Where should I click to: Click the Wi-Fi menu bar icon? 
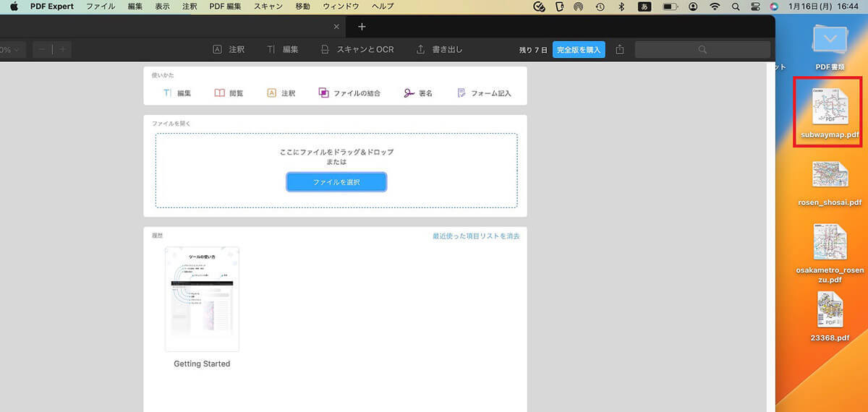(715, 7)
